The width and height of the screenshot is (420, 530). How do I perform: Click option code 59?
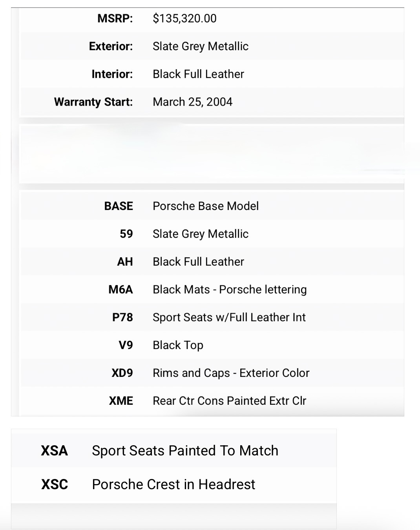coord(126,234)
